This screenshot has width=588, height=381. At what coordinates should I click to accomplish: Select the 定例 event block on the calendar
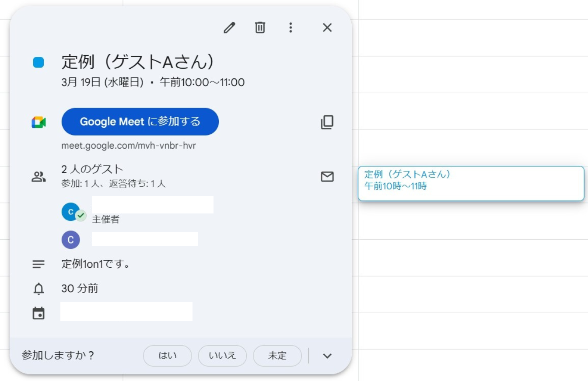pyautogui.click(x=471, y=183)
